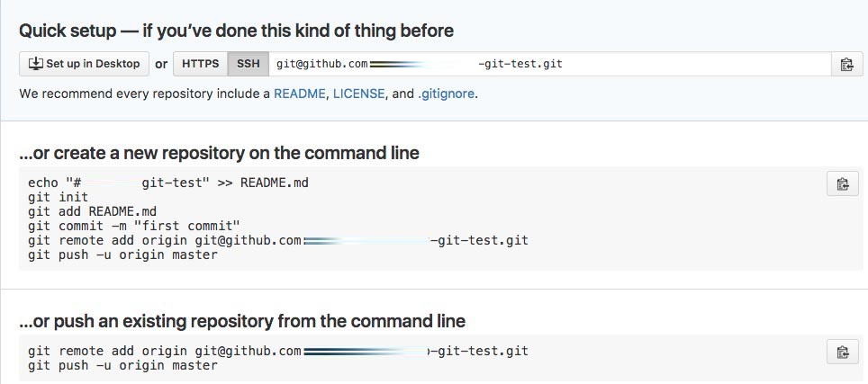Select the SSH protocol option

point(248,64)
